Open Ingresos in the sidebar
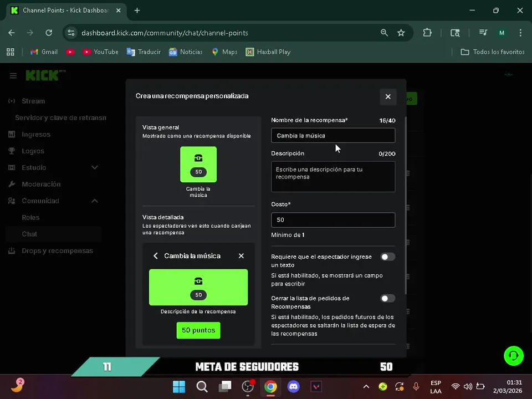 click(35, 134)
